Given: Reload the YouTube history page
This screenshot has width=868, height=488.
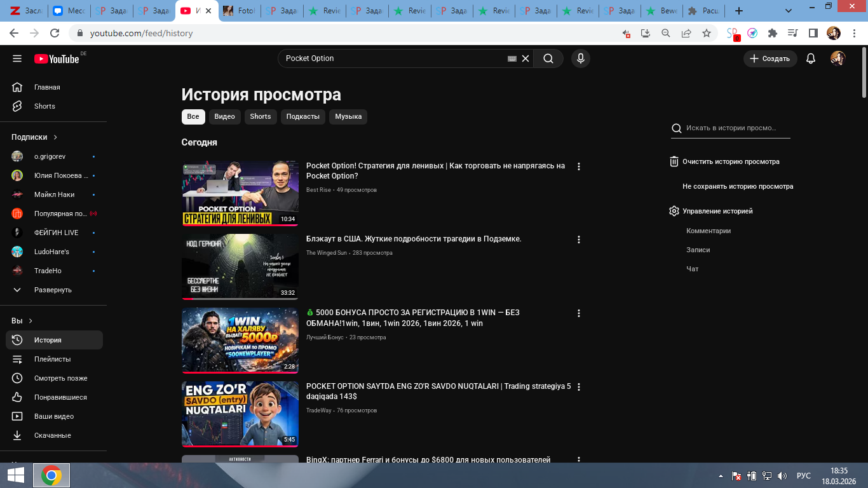Looking at the screenshot, I should click(x=55, y=33).
